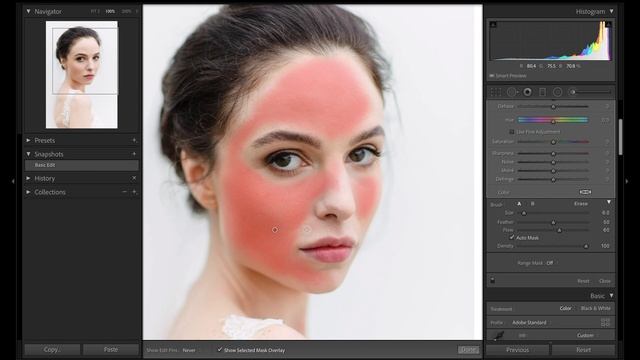Image resolution: width=640 pixels, height=360 pixels.
Task: Add a new collection with plus icon
Action: [x=134, y=192]
